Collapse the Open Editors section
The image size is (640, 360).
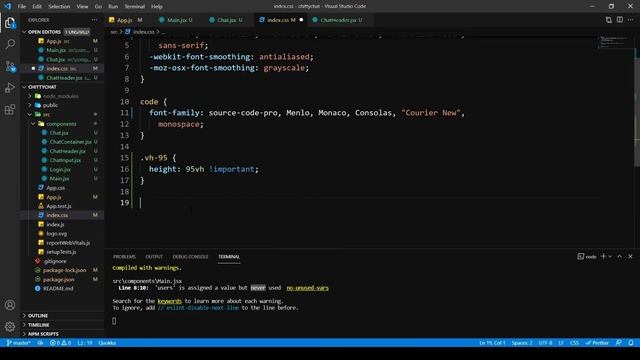[24, 32]
